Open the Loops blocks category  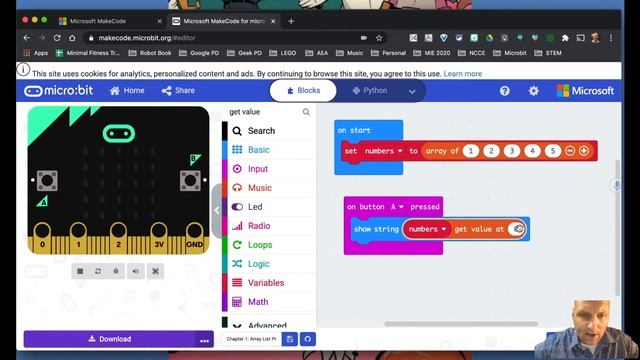click(268, 245)
